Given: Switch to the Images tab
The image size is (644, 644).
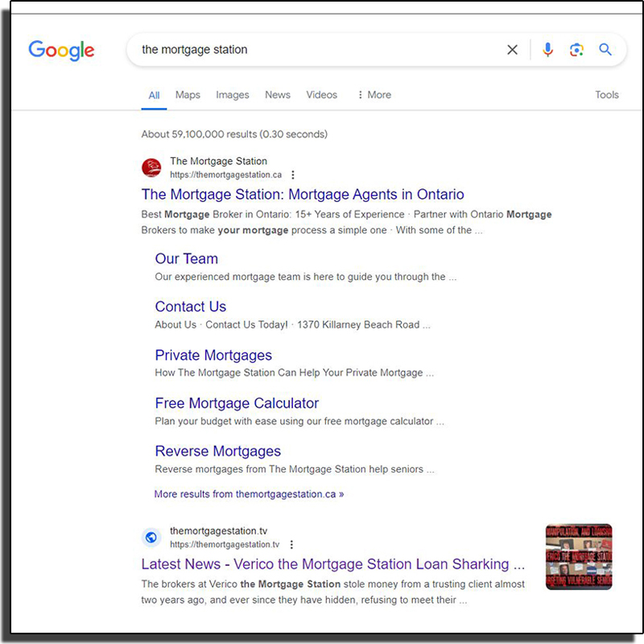Looking at the screenshot, I should point(233,95).
